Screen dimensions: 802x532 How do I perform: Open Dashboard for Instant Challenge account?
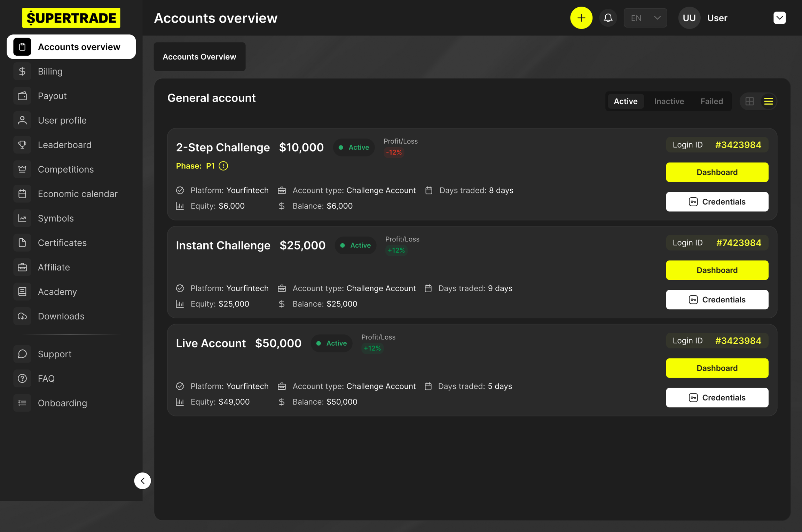(717, 270)
